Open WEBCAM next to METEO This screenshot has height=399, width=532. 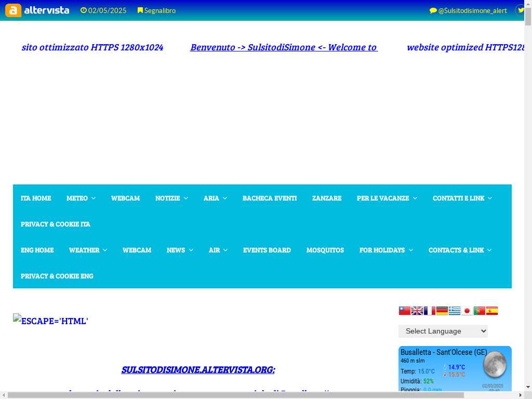pyautogui.click(x=126, y=198)
